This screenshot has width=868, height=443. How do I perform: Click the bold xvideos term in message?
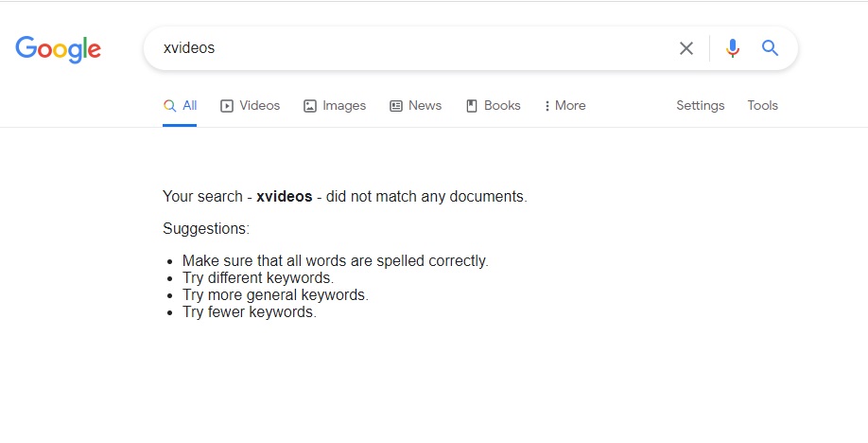(284, 196)
